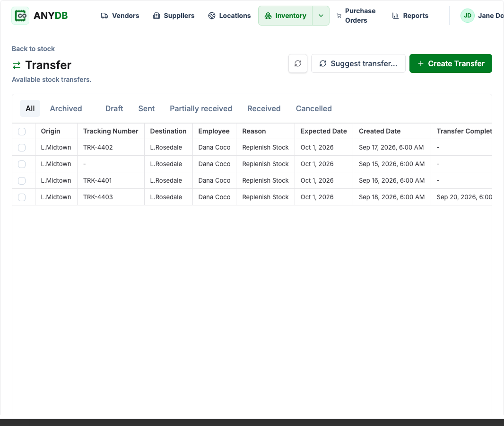Click the Origin column header
This screenshot has width=504, height=426.
pos(56,131)
